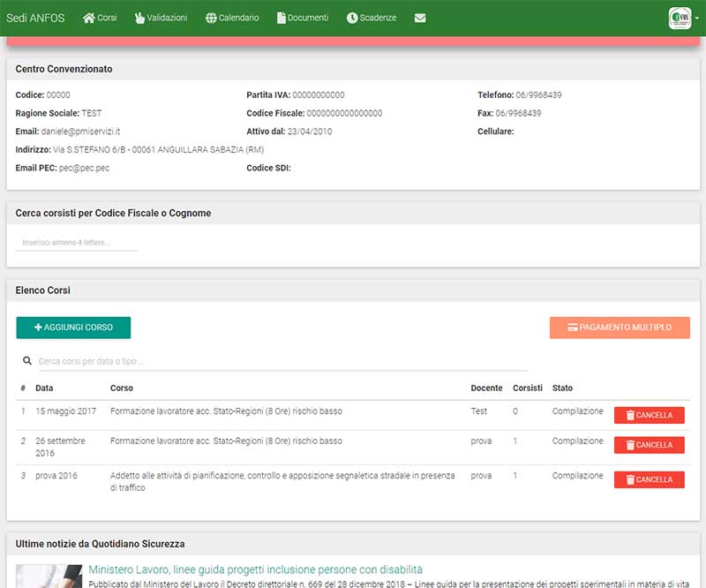706x588 pixels.
Task: Click the magnifier icon beside course search
Action: tap(27, 361)
